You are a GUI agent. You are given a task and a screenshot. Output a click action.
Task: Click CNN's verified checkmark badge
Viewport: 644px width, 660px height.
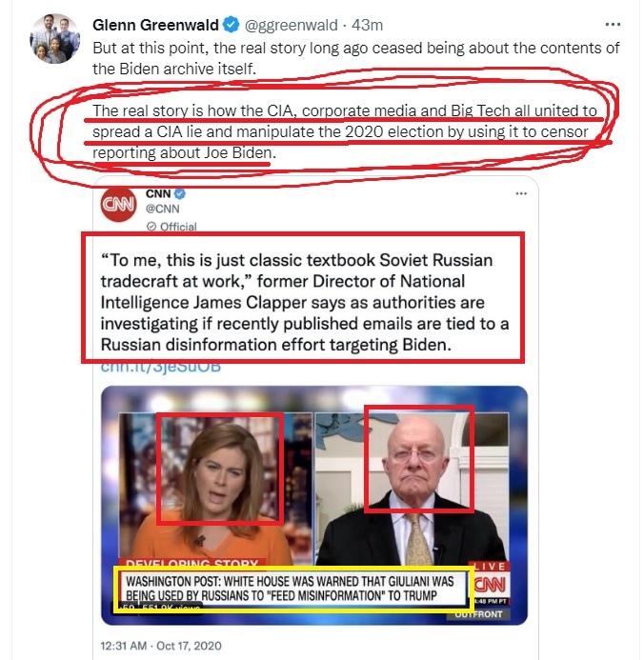tap(180, 193)
